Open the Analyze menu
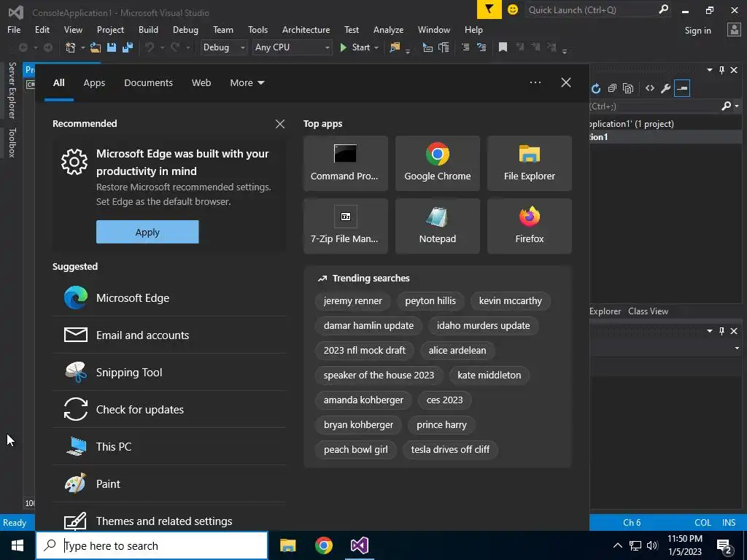This screenshot has height=560, width=747. point(388,29)
